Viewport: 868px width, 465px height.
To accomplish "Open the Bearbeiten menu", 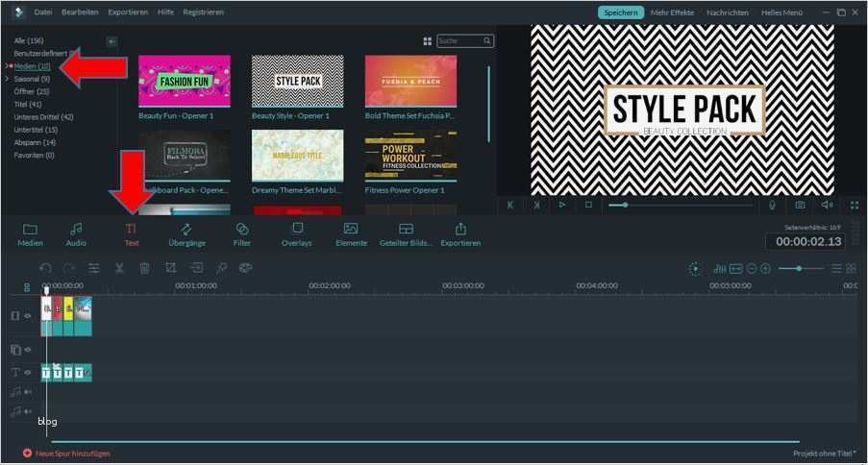I will point(80,12).
